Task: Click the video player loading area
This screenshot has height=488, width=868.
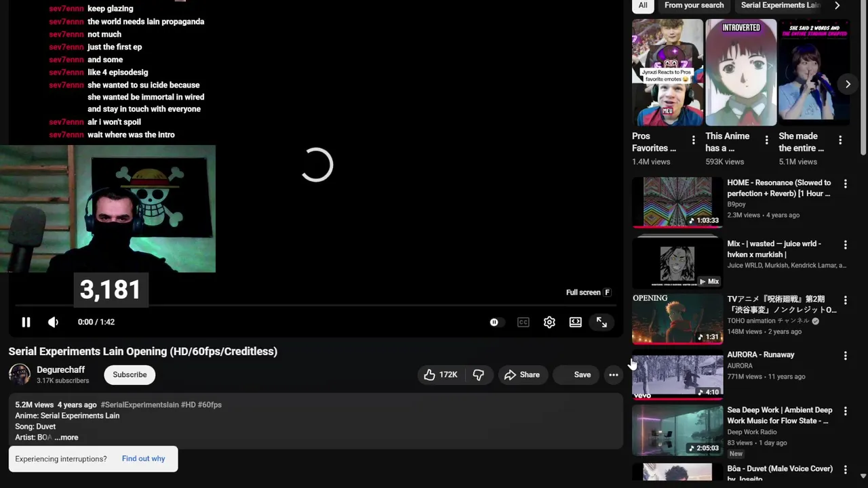Action: tap(316, 165)
